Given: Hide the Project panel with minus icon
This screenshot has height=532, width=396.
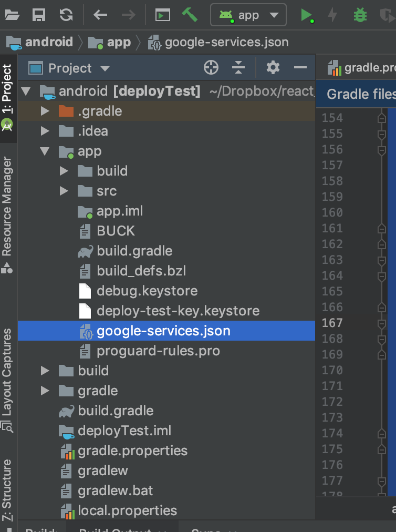Looking at the screenshot, I should coord(300,67).
